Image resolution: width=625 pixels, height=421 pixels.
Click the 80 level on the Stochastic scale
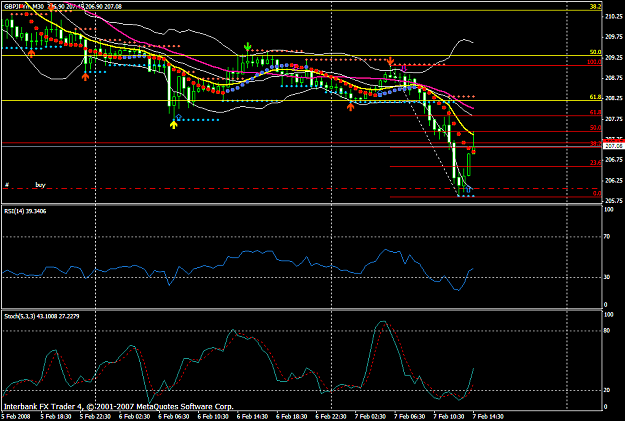(607, 331)
